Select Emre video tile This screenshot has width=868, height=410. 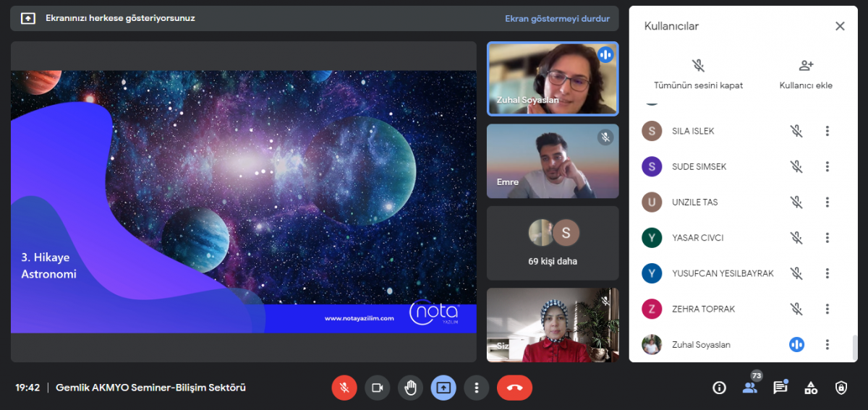pos(553,161)
